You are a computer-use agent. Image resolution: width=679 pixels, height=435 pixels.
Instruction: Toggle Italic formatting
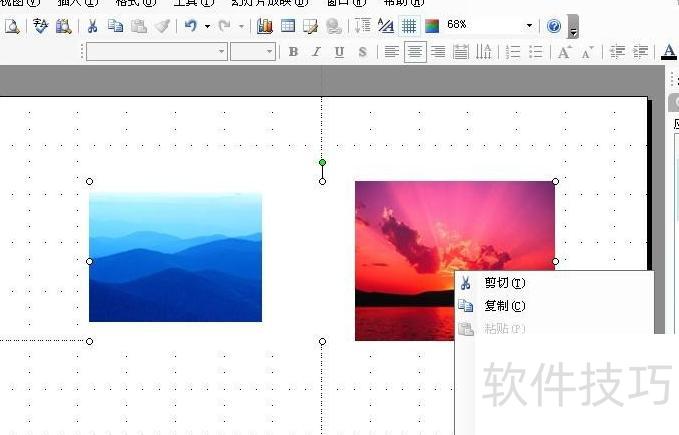(316, 52)
